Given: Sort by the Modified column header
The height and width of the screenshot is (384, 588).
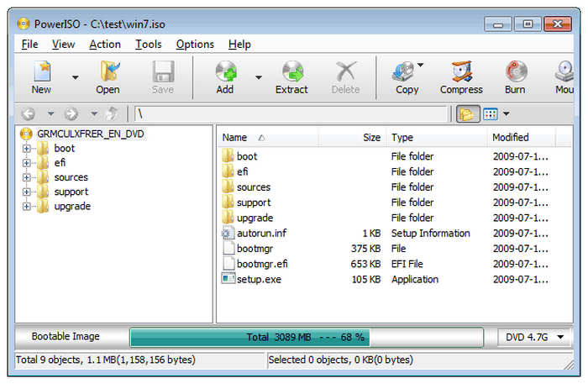Looking at the screenshot, I should click(x=522, y=138).
